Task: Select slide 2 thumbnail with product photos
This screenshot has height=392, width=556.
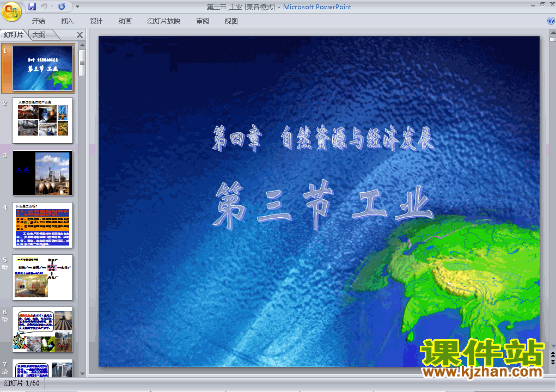Action: (42, 120)
